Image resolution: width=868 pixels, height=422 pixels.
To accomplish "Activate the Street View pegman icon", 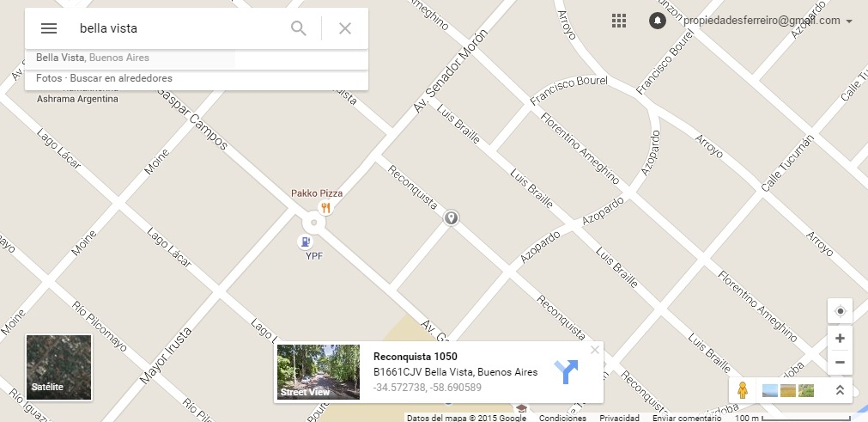I will (x=743, y=390).
